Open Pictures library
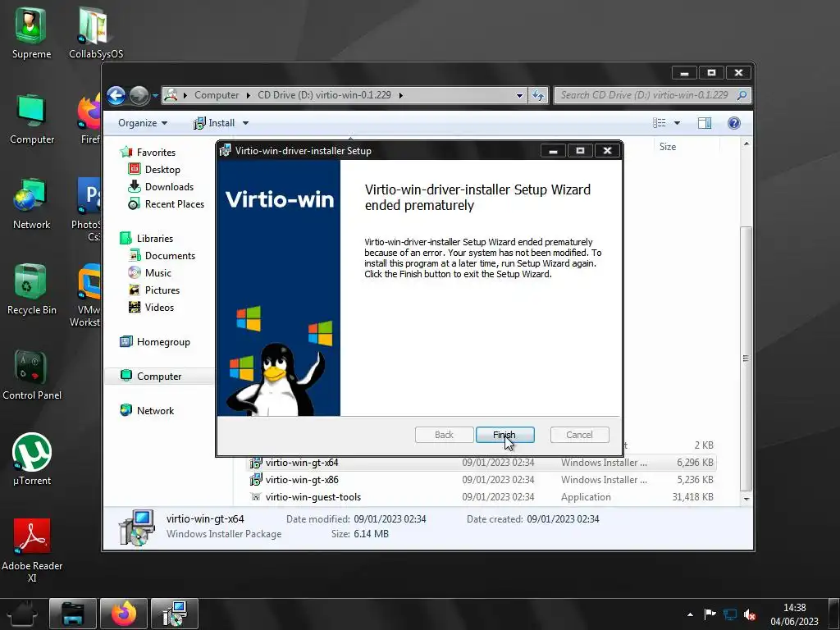The height and width of the screenshot is (630, 840). [x=154, y=290]
